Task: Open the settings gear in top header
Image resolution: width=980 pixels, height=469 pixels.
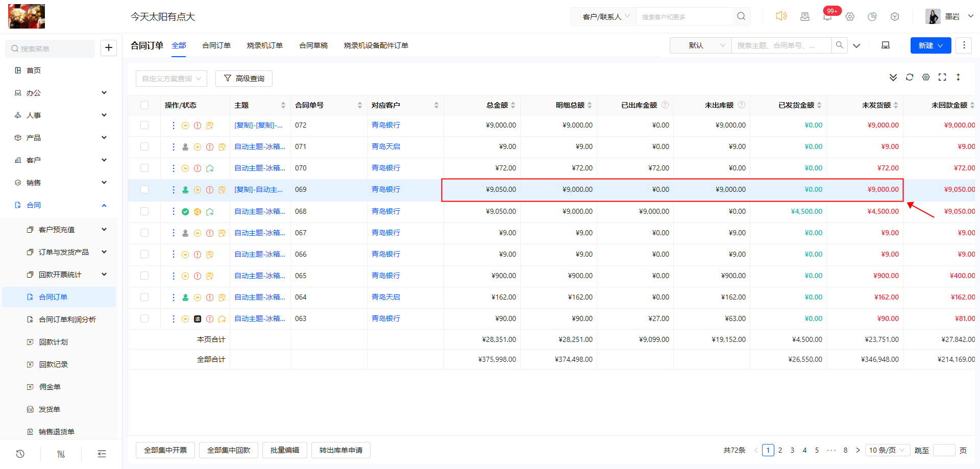Action: pyautogui.click(x=850, y=16)
